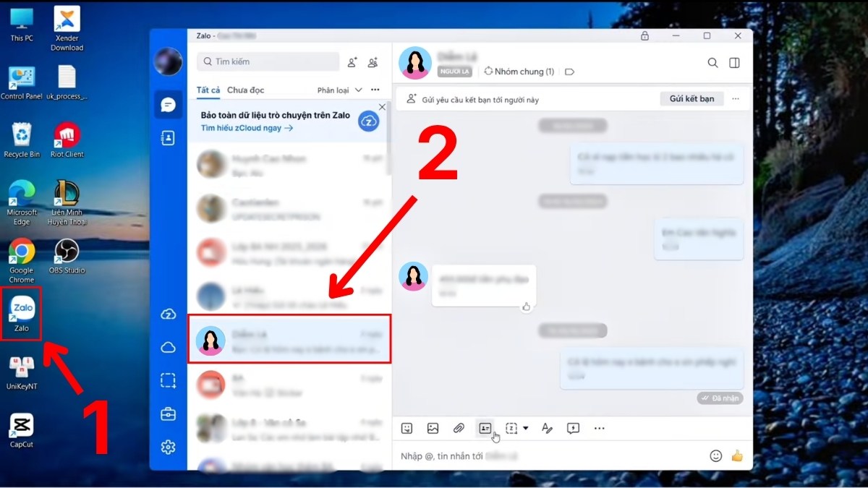Click the tag label icon in chat header
The width and height of the screenshot is (868, 488).
point(569,72)
